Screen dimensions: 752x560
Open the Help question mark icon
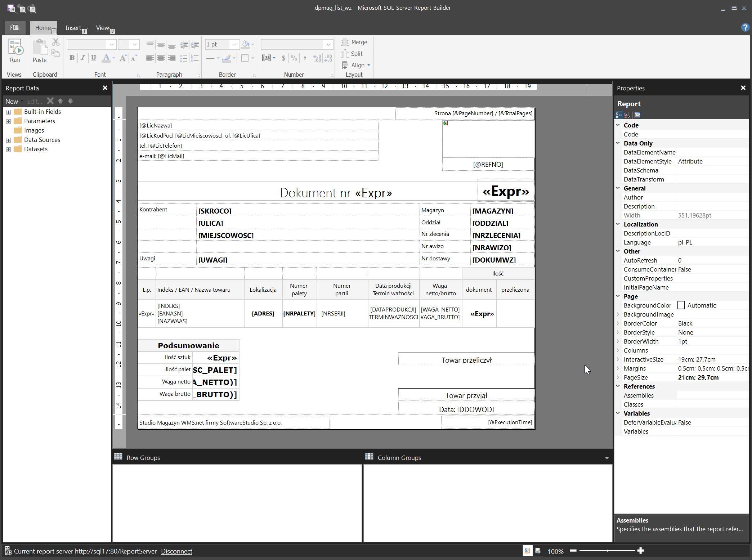coord(745,27)
